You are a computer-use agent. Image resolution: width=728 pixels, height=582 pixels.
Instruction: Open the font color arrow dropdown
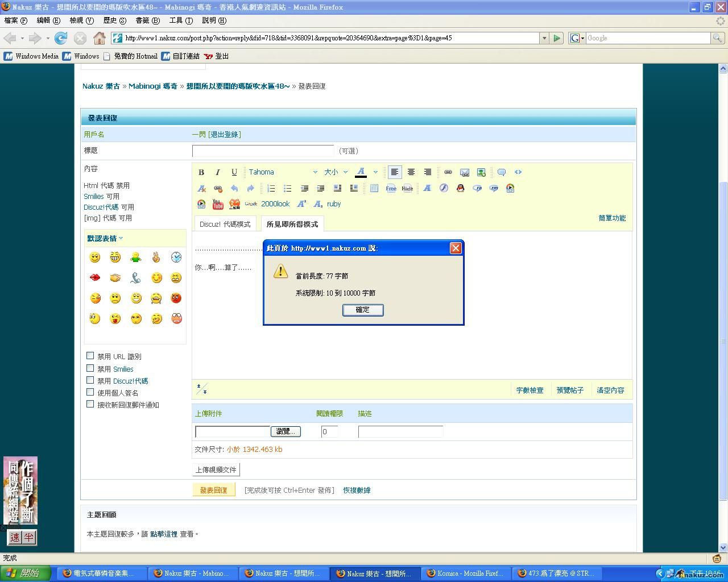point(375,172)
